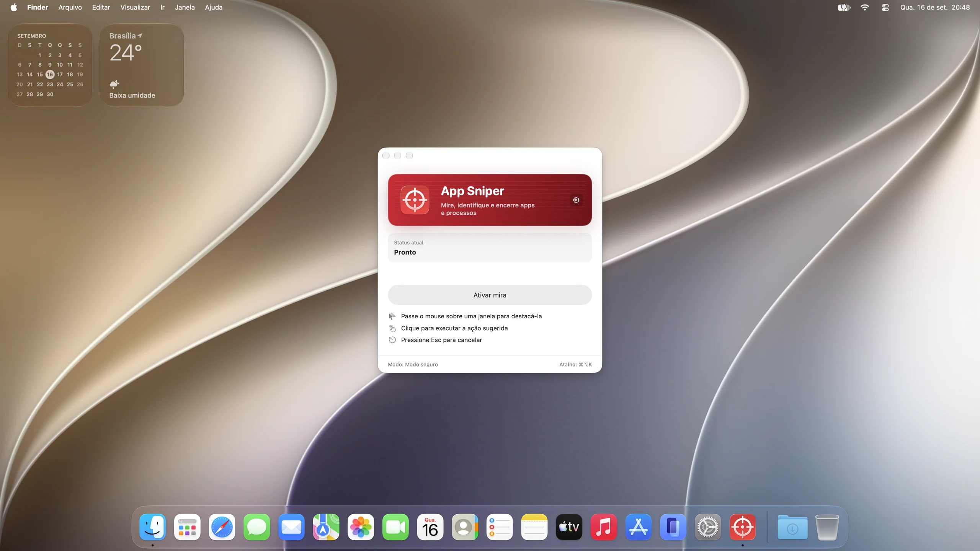This screenshot has width=980, height=551.
Task: Open the Ajuda menu
Action: (214, 7)
